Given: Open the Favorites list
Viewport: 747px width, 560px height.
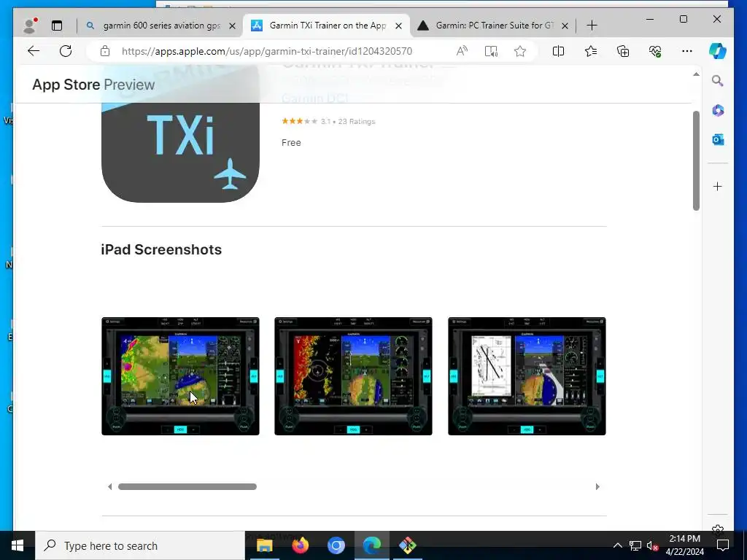Looking at the screenshot, I should click(x=591, y=51).
